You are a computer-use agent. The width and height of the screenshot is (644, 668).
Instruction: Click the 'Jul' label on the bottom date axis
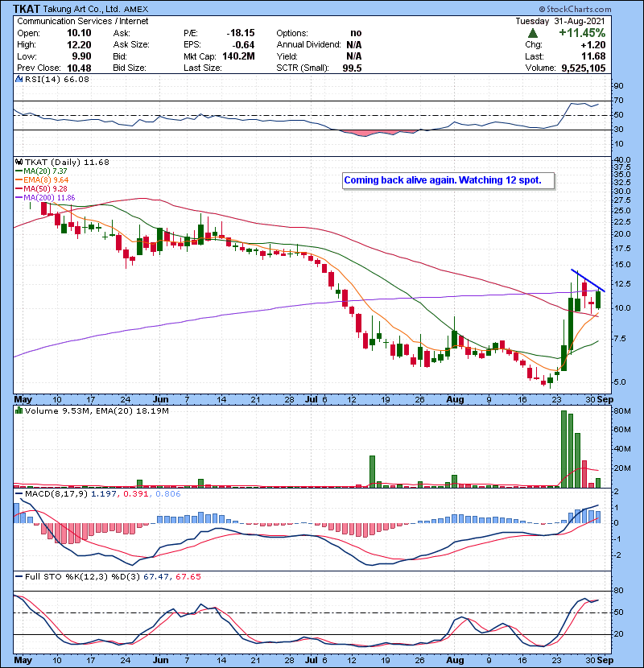tap(312, 660)
